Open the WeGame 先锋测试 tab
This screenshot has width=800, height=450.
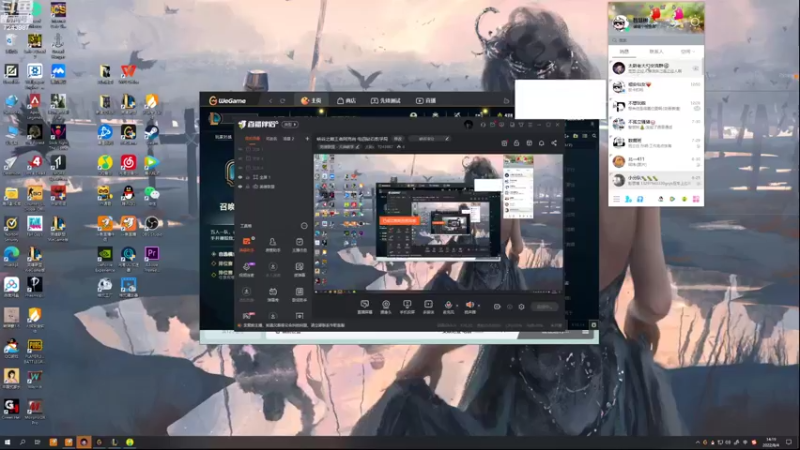[x=386, y=101]
